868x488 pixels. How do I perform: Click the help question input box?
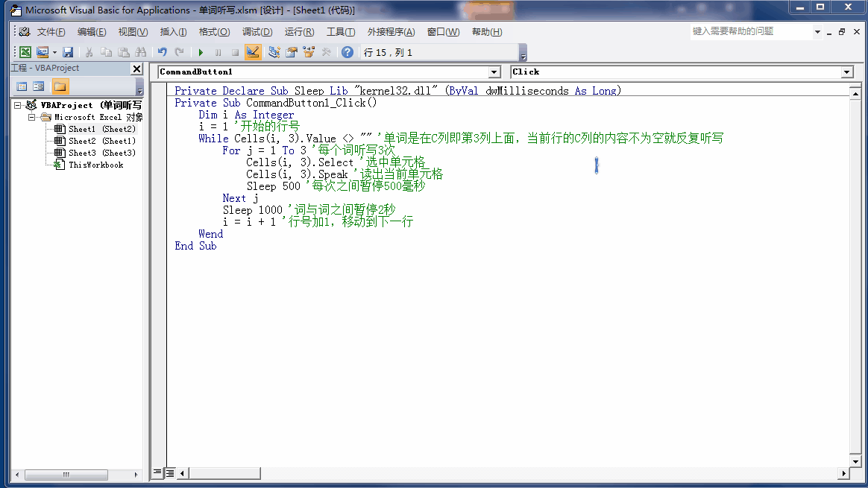click(751, 31)
